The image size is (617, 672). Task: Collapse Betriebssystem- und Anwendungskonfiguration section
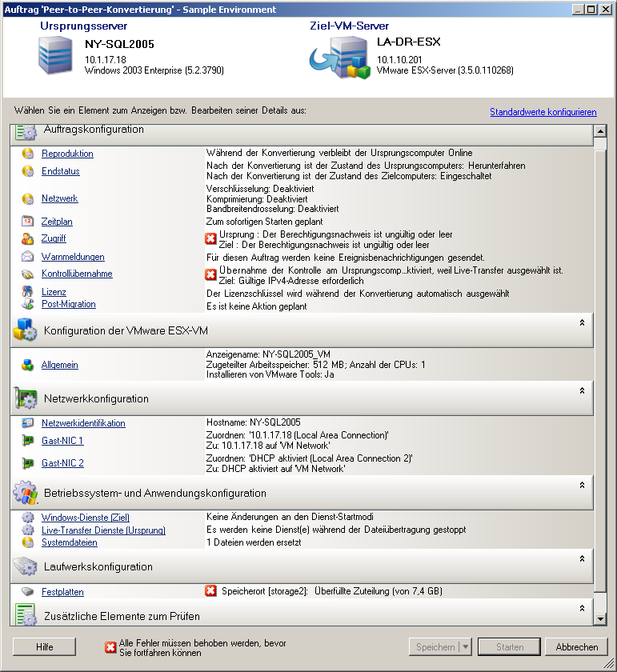[x=582, y=485]
